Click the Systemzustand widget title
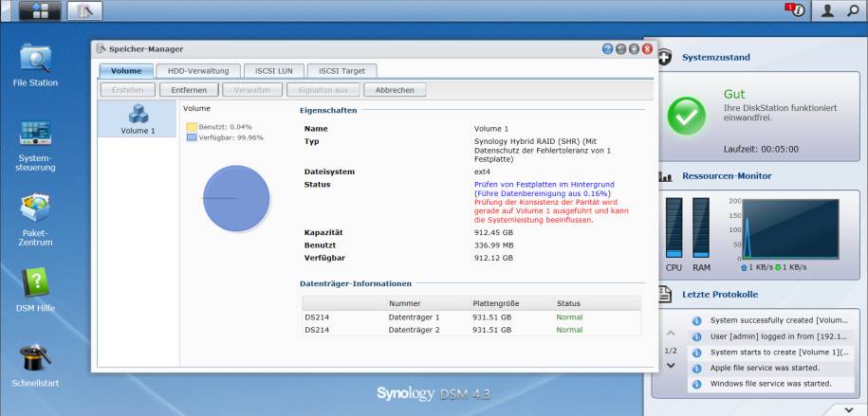Image resolution: width=868 pixels, height=416 pixels. point(716,58)
